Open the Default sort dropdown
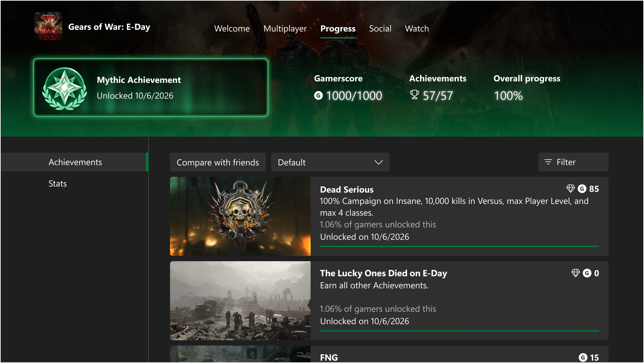The height and width of the screenshot is (363, 644). point(330,162)
